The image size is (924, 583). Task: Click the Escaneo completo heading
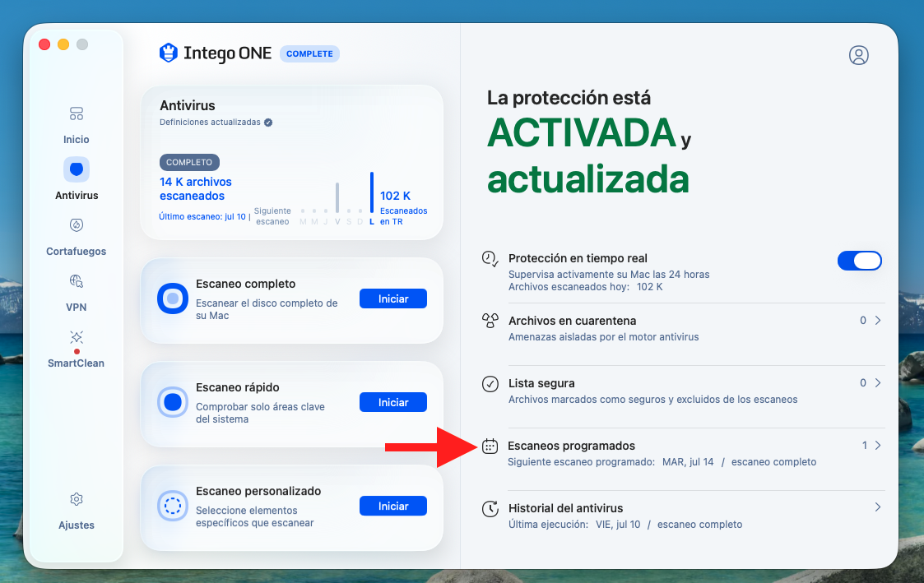tap(246, 284)
